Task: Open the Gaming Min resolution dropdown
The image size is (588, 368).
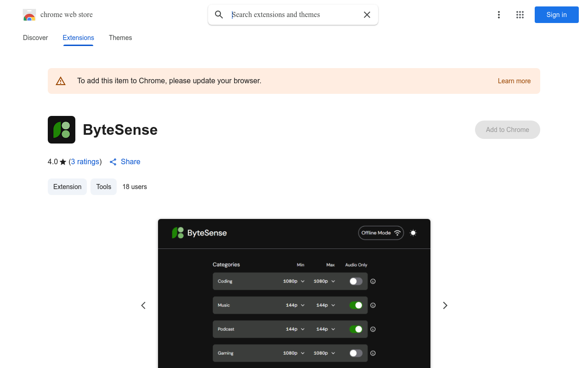Action: [x=294, y=353]
